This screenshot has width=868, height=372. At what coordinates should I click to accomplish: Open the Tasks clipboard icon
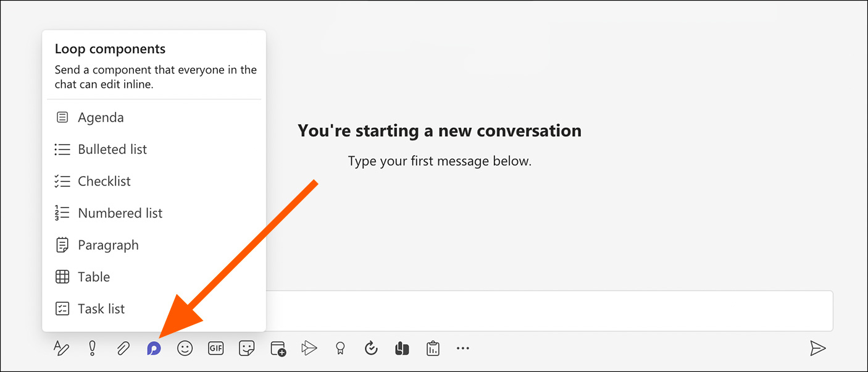click(x=432, y=348)
